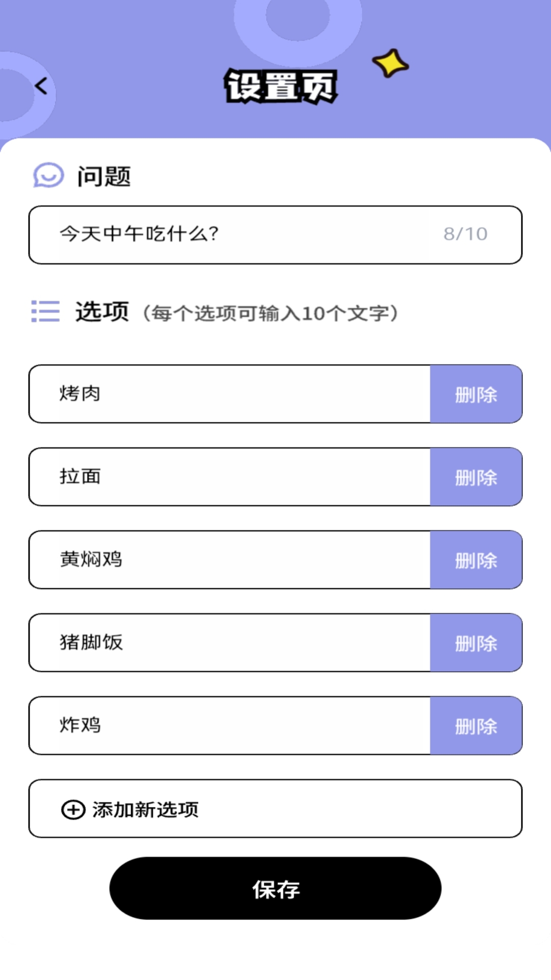The width and height of the screenshot is (551, 980).
Task: Click the list icon beside 选项
Action: tap(45, 311)
